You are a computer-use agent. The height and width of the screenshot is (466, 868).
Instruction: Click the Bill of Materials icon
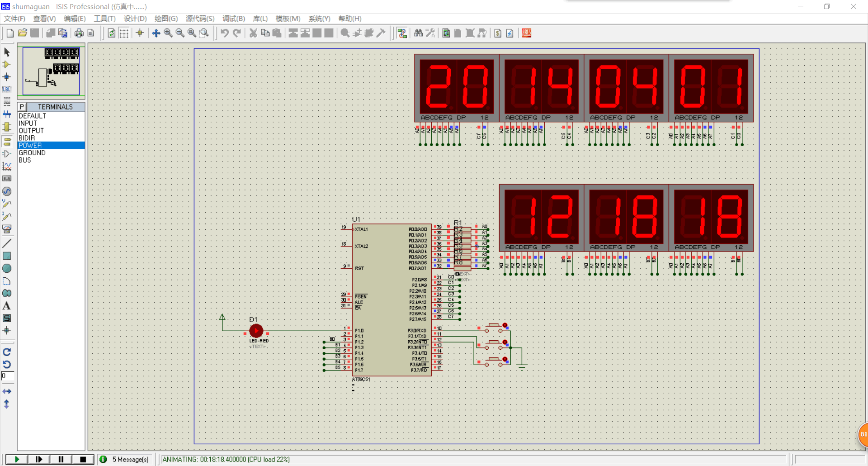pos(497,33)
